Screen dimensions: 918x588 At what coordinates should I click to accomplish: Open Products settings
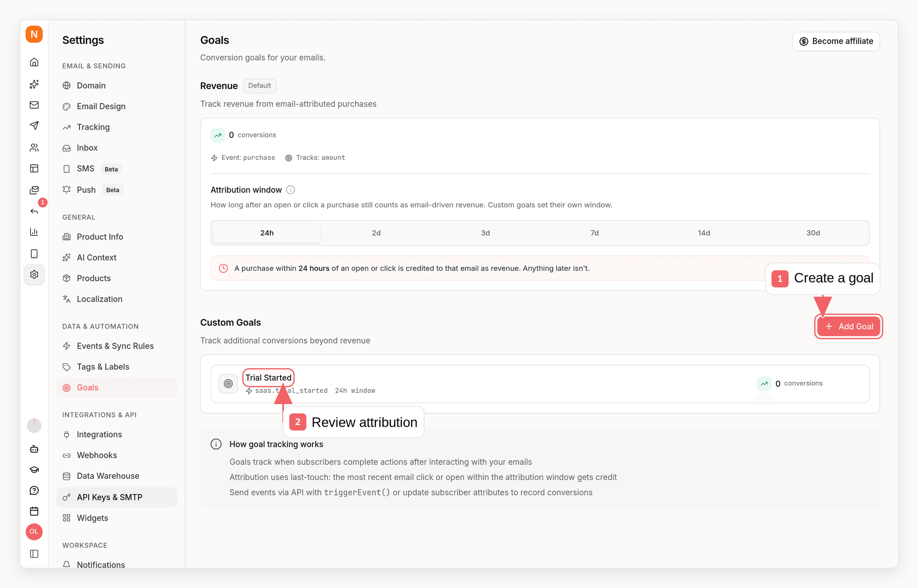117,278
